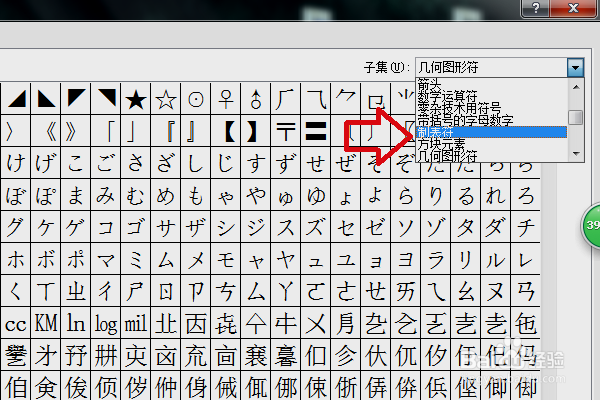
Task: Choose 数学运算符 in the subset list
Action: click(491, 96)
